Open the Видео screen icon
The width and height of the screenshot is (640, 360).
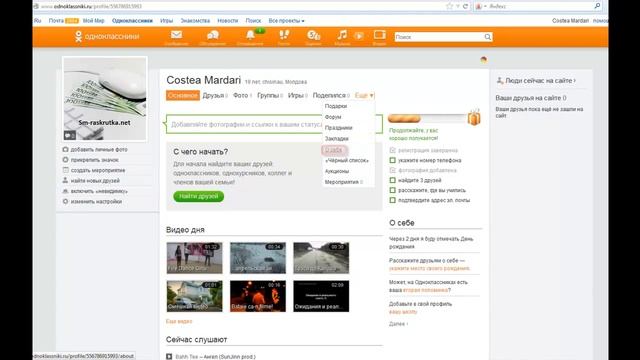coord(380,35)
